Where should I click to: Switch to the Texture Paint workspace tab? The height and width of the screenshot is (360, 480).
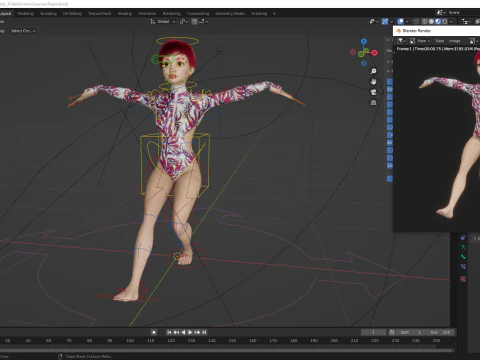99,13
